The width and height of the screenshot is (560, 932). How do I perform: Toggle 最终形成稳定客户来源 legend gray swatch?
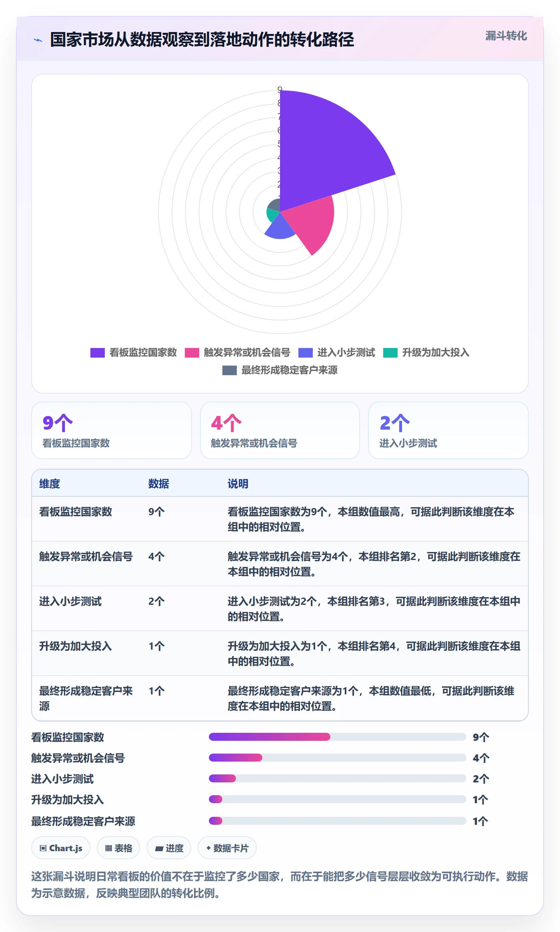[229, 370]
